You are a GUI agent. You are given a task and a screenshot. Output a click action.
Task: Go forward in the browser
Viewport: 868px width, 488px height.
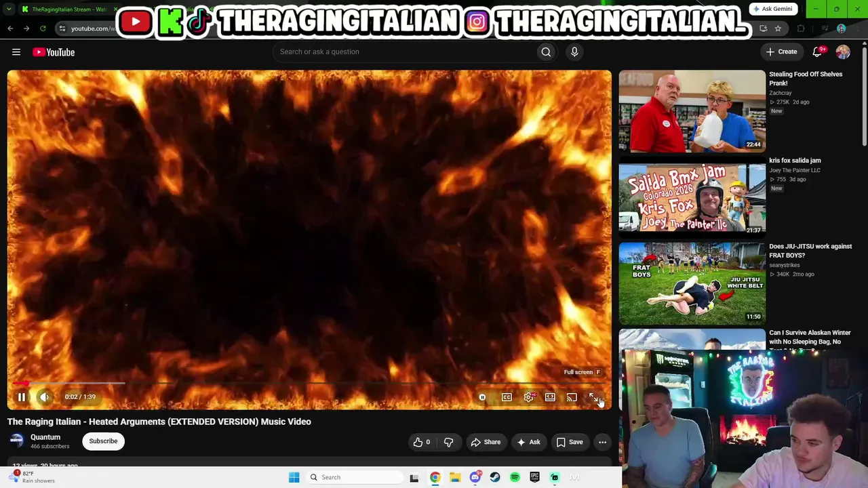click(x=26, y=28)
